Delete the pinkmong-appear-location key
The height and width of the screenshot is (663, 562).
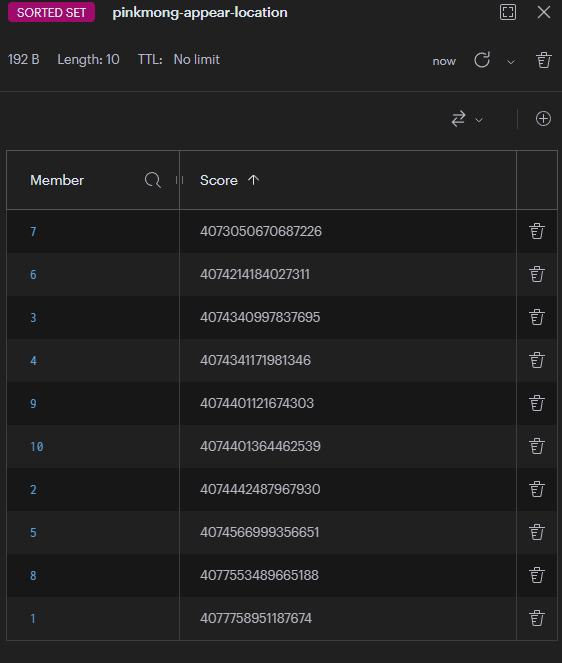coord(543,60)
